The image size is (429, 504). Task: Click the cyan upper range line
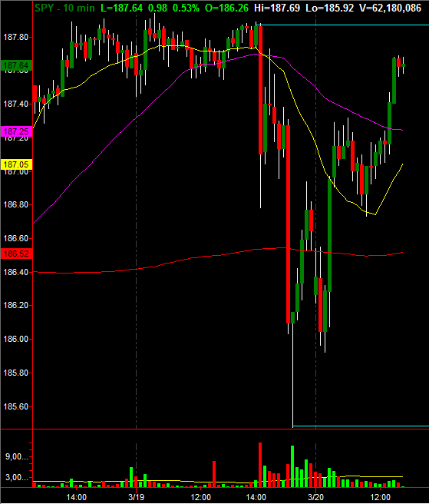pyautogui.click(x=344, y=25)
